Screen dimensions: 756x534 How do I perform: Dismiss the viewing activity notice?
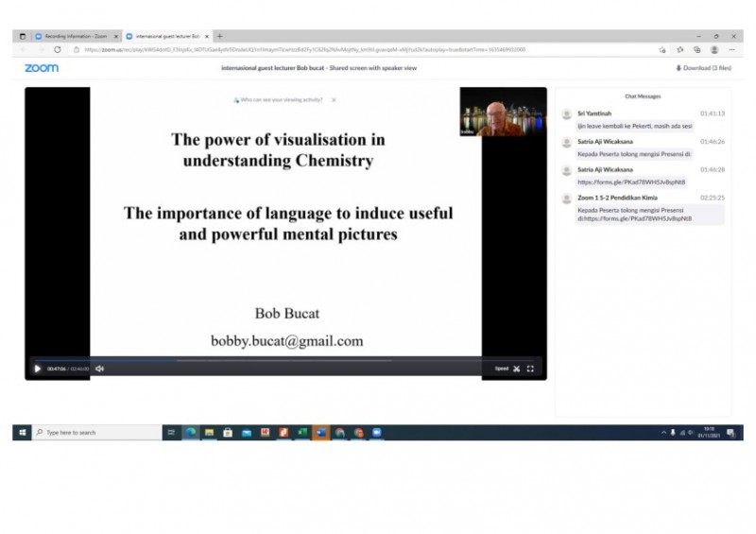(334, 99)
